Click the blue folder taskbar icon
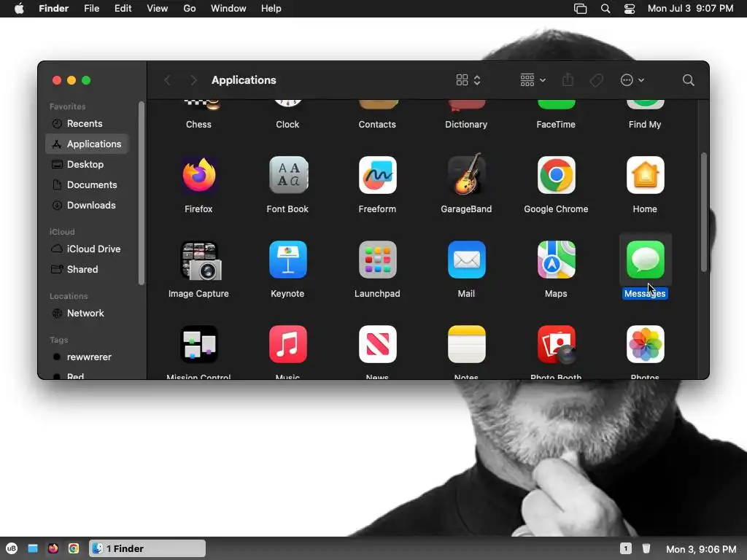747x560 pixels. pos(32,548)
